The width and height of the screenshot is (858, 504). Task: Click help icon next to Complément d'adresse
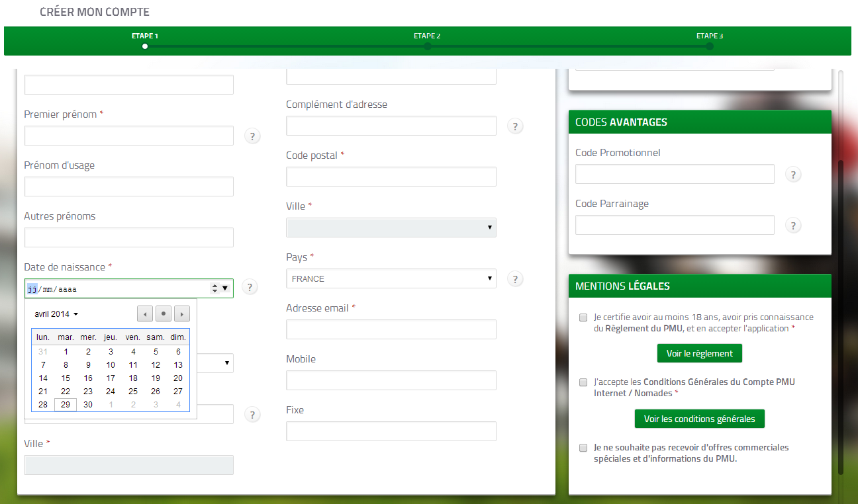[x=515, y=126]
